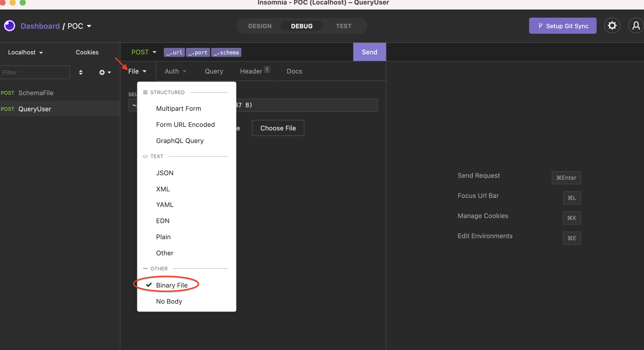Viewport: 644px width, 350px height.
Task: Click the request sort icon beside filter field
Action: click(x=81, y=72)
